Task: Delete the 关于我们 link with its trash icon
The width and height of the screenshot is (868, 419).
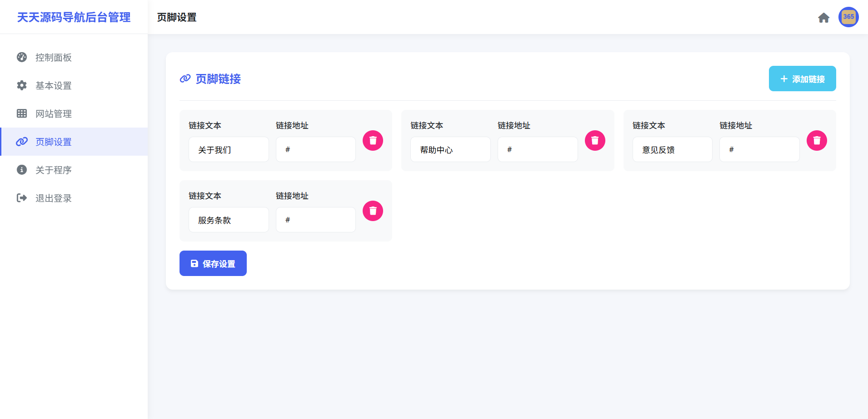Action: click(373, 140)
